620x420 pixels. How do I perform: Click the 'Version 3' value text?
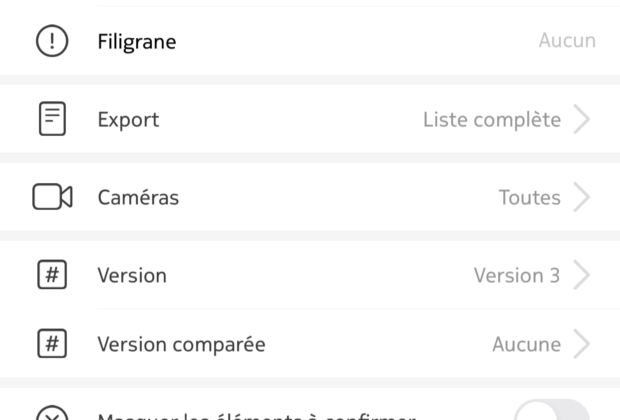pyautogui.click(x=517, y=275)
